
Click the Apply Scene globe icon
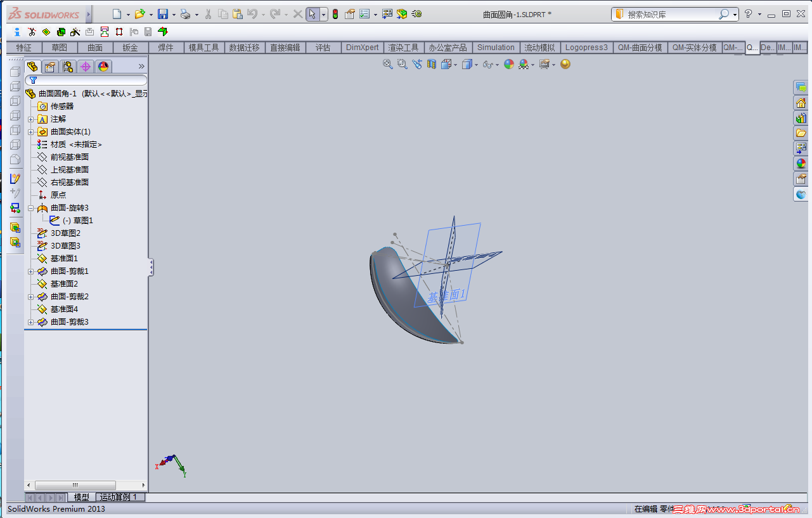[x=524, y=65]
